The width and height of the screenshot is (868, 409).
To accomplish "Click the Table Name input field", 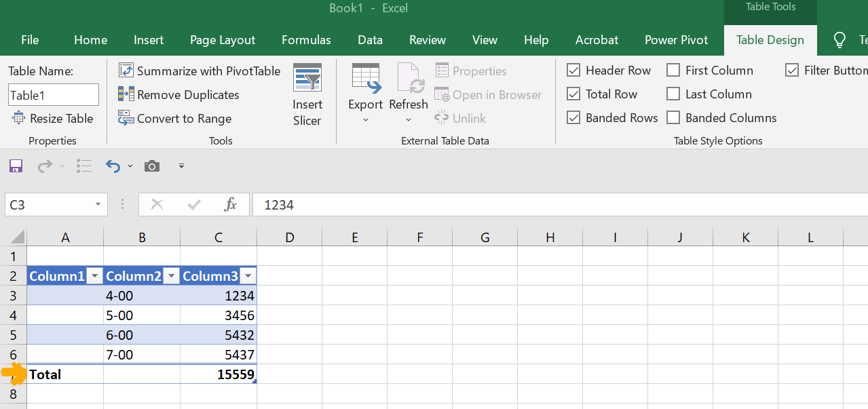I will pyautogui.click(x=54, y=95).
